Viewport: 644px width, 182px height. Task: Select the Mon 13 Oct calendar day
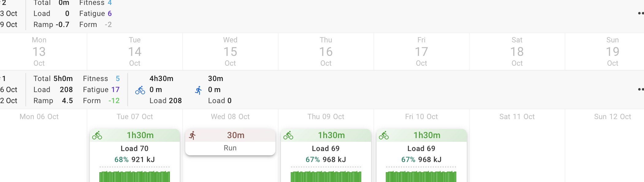tap(39, 52)
